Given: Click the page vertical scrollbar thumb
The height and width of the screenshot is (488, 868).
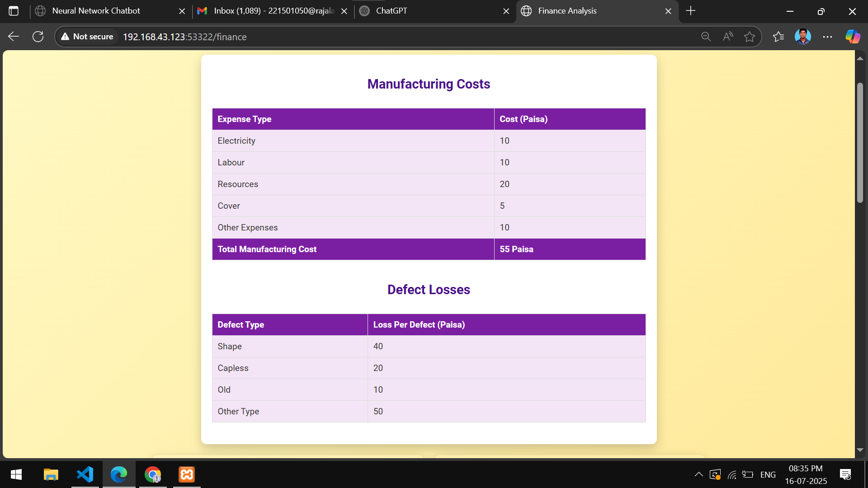Looking at the screenshot, I should click(860, 142).
